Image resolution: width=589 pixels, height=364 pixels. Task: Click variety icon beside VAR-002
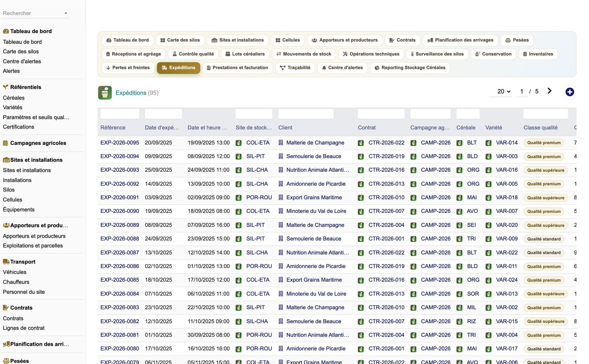[489, 308]
